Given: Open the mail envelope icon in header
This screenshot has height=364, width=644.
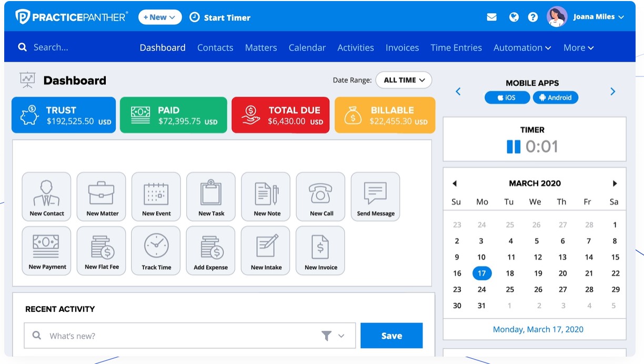Looking at the screenshot, I should point(492,17).
